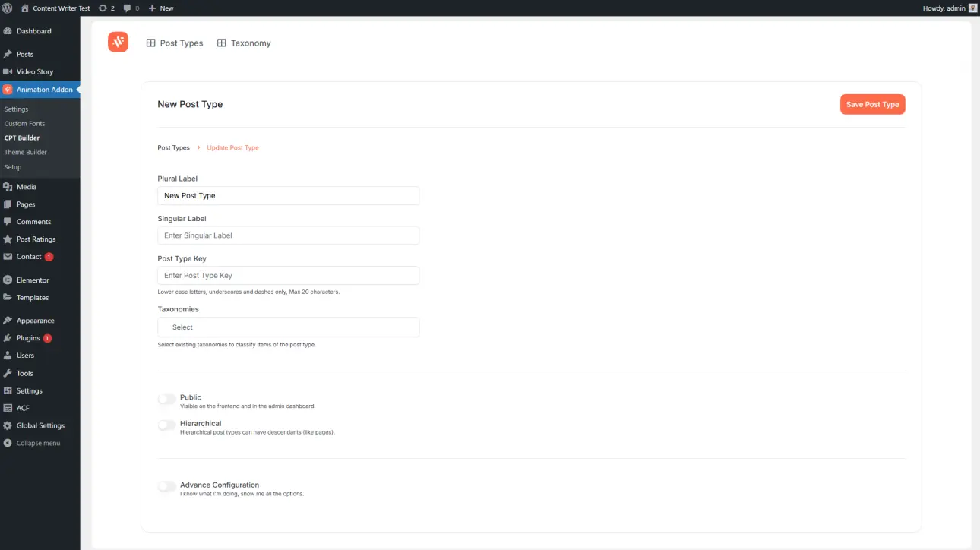Click the Save Post Type button
The height and width of the screenshot is (550, 980).
[x=872, y=104]
